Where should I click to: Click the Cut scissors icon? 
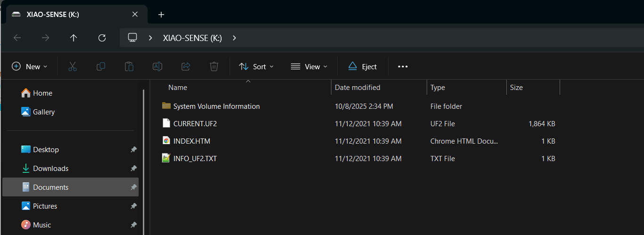pos(72,66)
